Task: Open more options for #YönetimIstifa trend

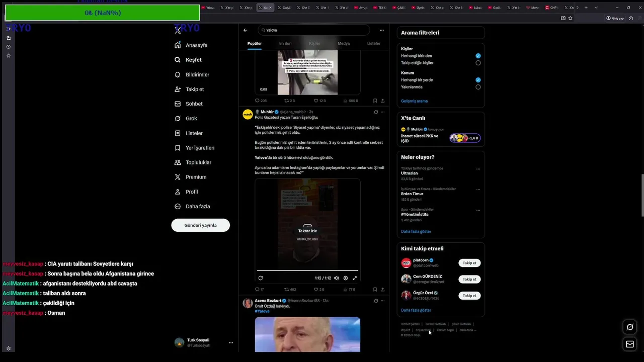Action: pos(478,210)
